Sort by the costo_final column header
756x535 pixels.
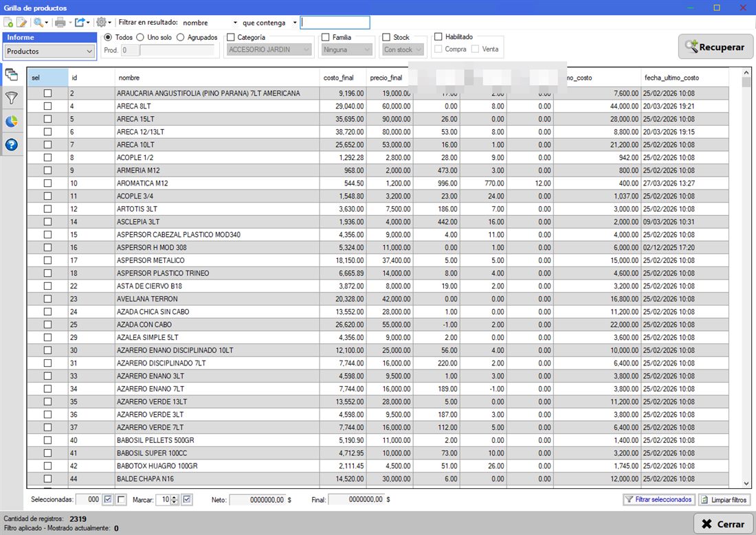[343, 78]
